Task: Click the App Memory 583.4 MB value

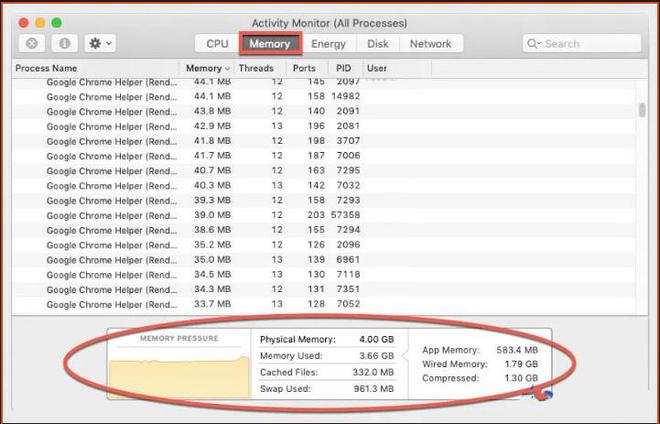Action: pyautogui.click(x=517, y=350)
